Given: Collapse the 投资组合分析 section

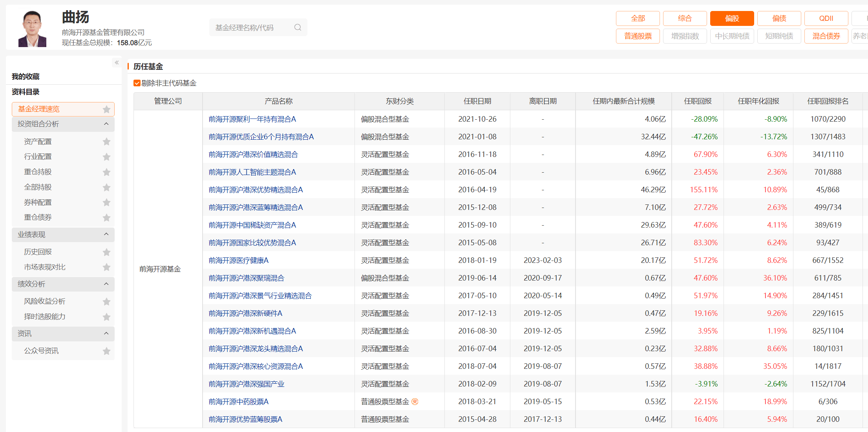Looking at the screenshot, I should tap(106, 124).
